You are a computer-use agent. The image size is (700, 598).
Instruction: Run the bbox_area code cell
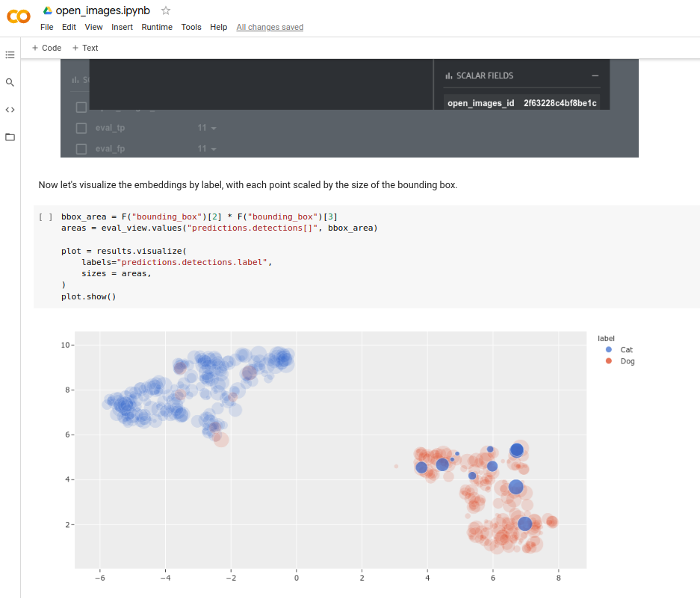point(46,217)
